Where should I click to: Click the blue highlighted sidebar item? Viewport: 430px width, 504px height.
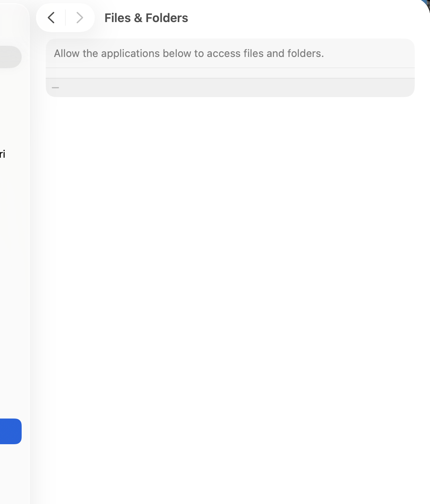(10, 431)
